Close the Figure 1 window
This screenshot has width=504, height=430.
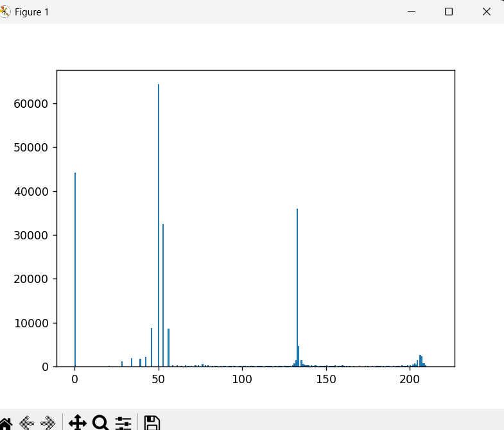[x=487, y=12]
